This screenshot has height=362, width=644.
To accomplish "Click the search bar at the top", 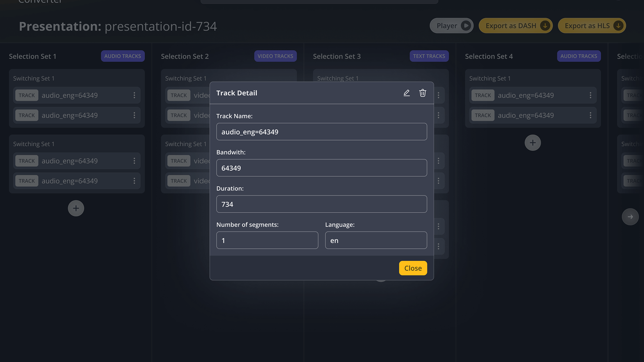I will click(x=319, y=1).
